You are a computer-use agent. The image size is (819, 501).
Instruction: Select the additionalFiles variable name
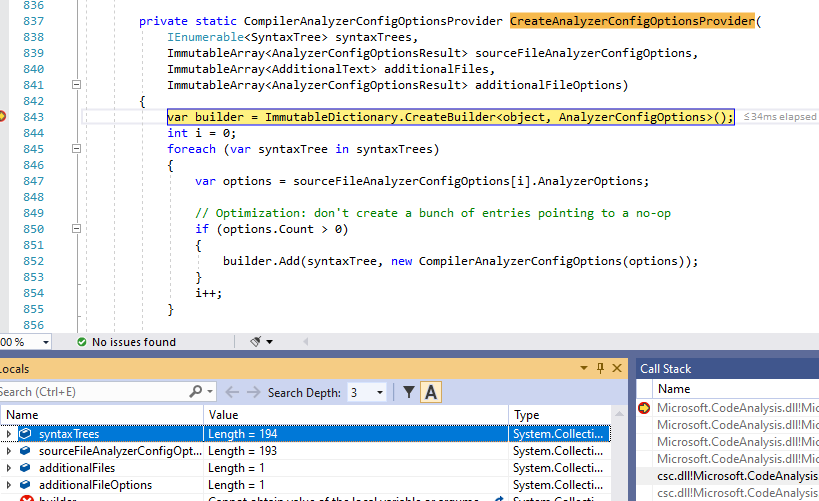77,468
